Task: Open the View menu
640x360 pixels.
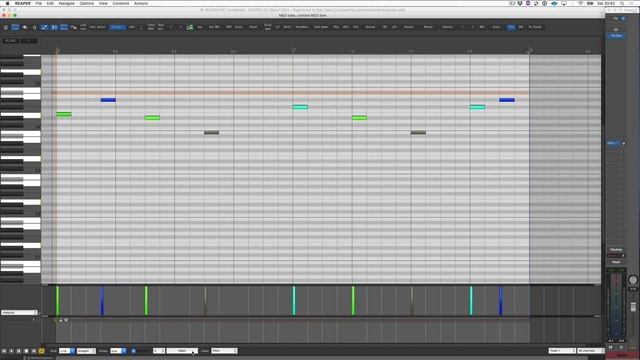Action: 103,3
